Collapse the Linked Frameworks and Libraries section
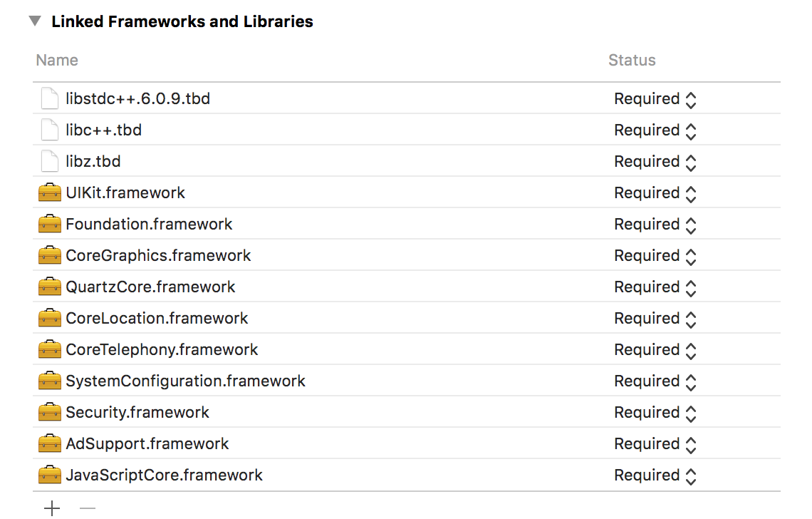Viewport: 812px width, 519px height. coord(35,21)
